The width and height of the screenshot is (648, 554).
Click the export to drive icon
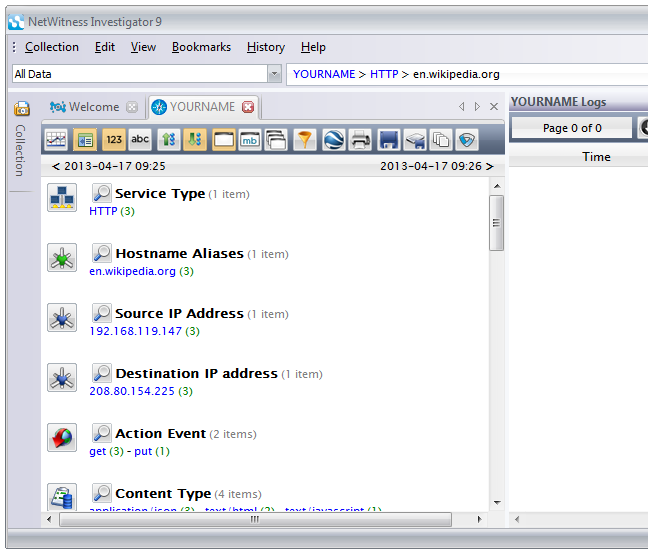click(415, 139)
